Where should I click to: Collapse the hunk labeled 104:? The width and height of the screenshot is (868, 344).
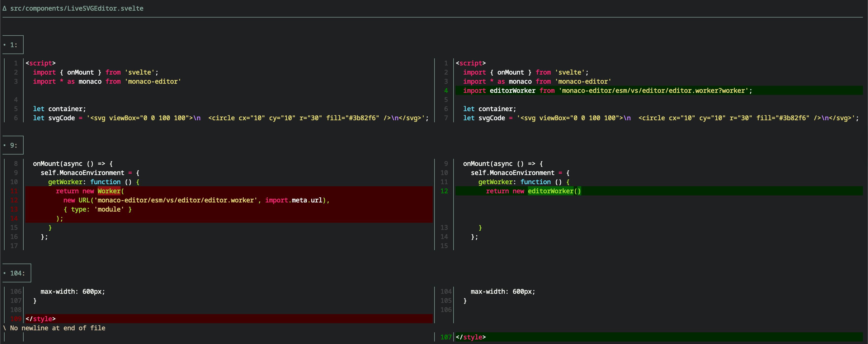16,273
